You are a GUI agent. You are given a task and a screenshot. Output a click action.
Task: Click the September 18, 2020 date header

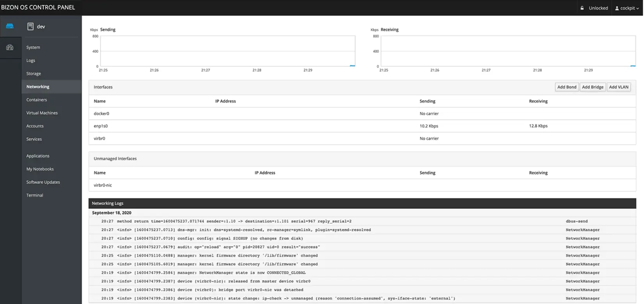[x=112, y=213]
